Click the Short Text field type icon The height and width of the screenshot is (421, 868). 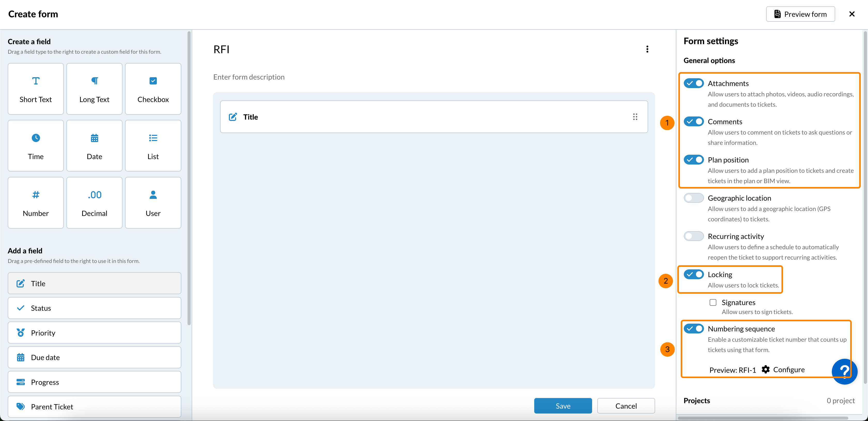point(36,81)
